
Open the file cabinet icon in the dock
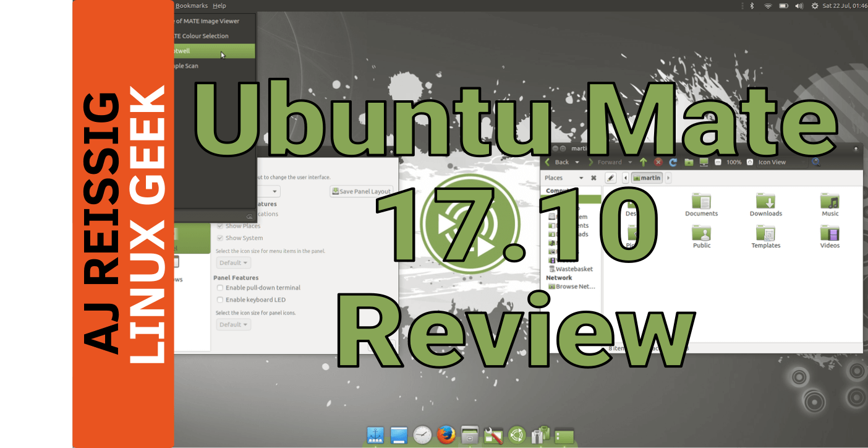[x=469, y=435]
